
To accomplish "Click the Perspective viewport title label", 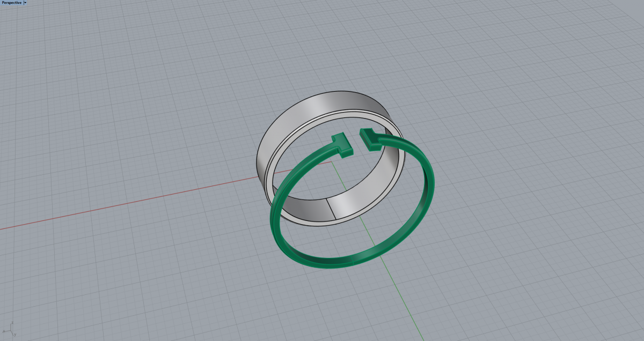I will coord(11,3).
